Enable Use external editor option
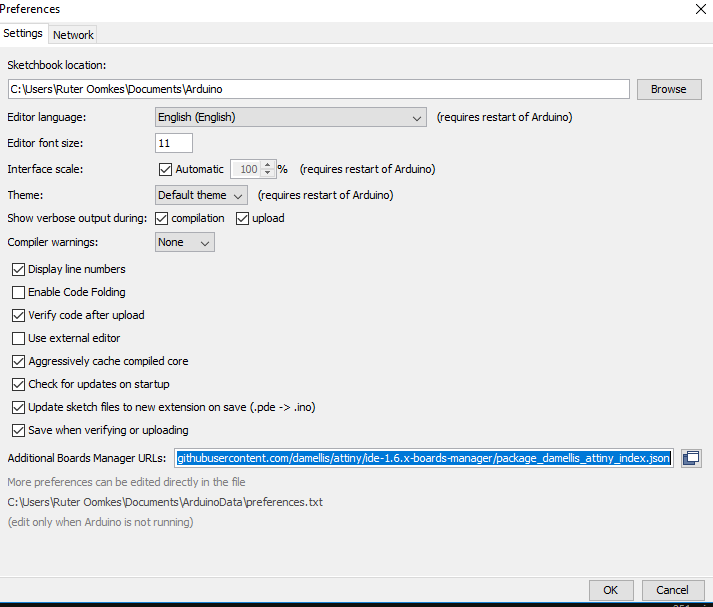This screenshot has width=713, height=607. (x=19, y=338)
